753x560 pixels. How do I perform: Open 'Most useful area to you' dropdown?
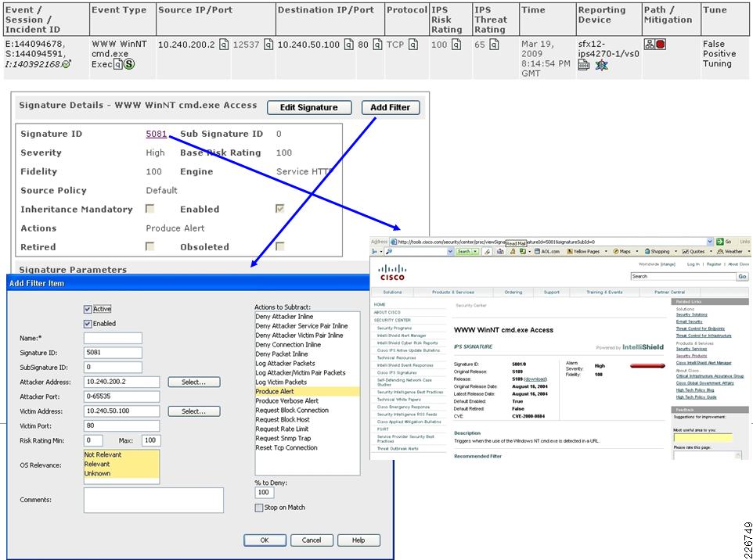703,438
